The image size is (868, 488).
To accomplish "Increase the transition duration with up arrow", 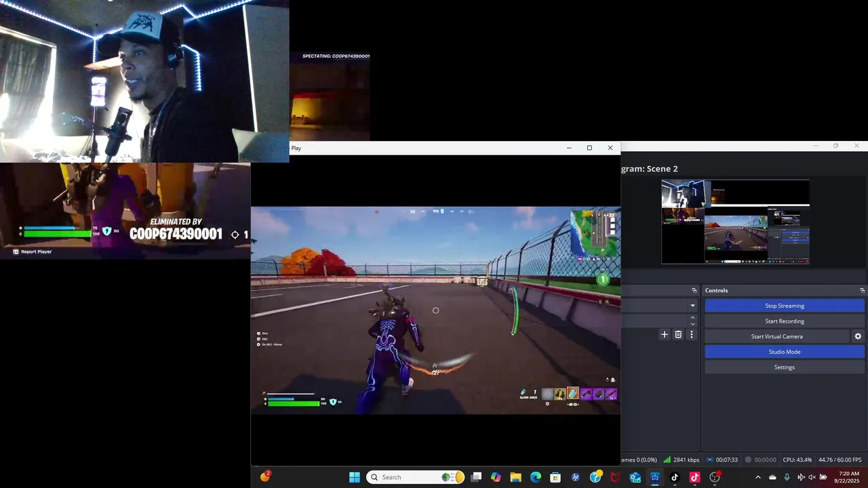I will pos(692,318).
